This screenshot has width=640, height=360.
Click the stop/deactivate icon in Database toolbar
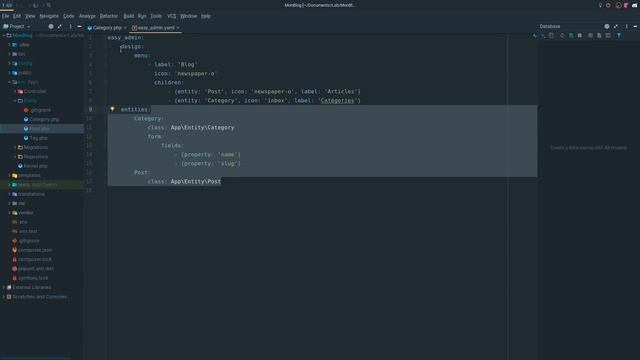tap(580, 36)
